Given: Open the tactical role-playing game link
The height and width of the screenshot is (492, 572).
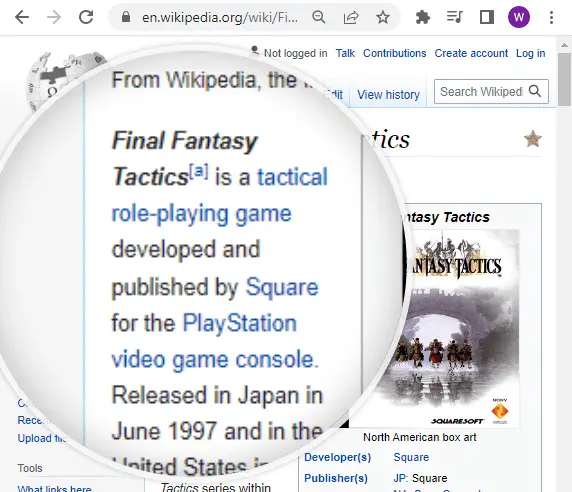Looking at the screenshot, I should tap(219, 195).
